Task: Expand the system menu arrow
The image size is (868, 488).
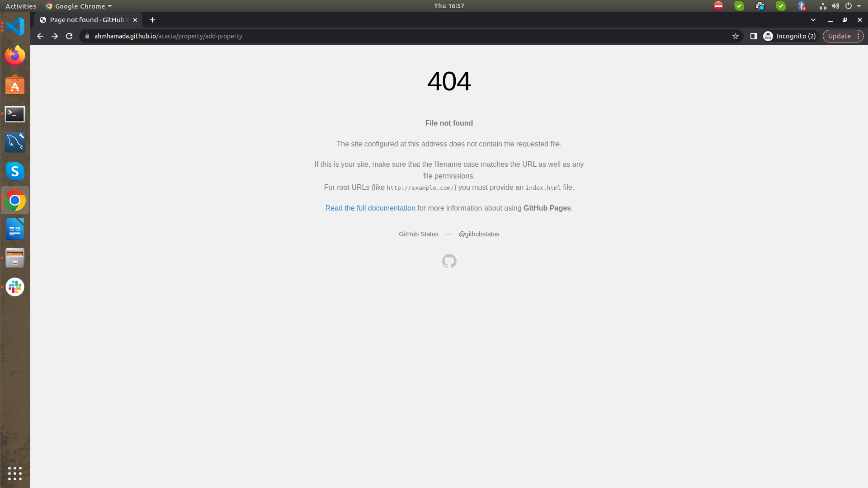Action: click(x=859, y=6)
